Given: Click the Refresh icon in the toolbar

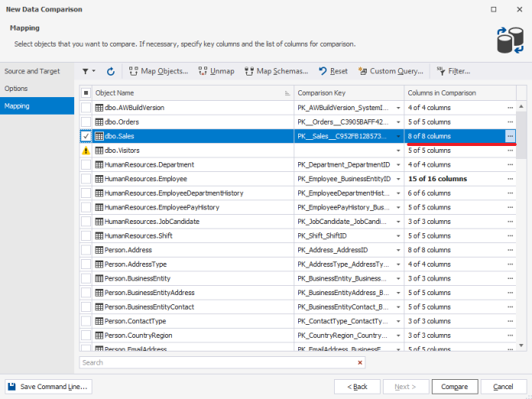Looking at the screenshot, I should coord(111,71).
